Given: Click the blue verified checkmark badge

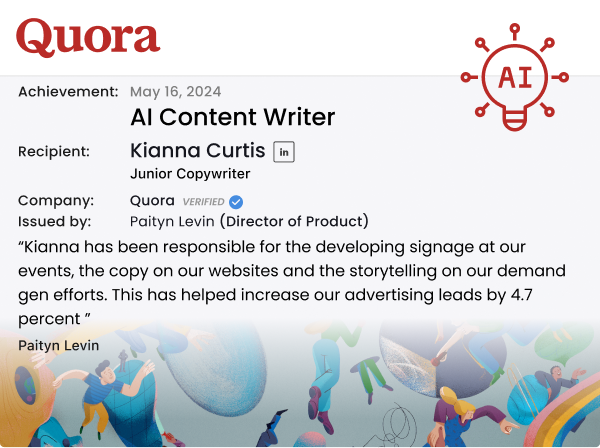Looking at the screenshot, I should 236,201.
